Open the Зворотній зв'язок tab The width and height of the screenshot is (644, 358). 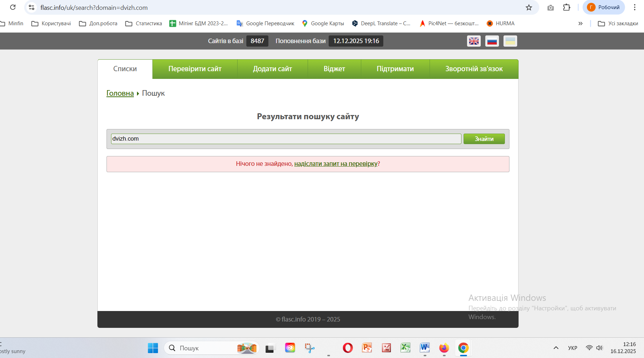(x=474, y=69)
